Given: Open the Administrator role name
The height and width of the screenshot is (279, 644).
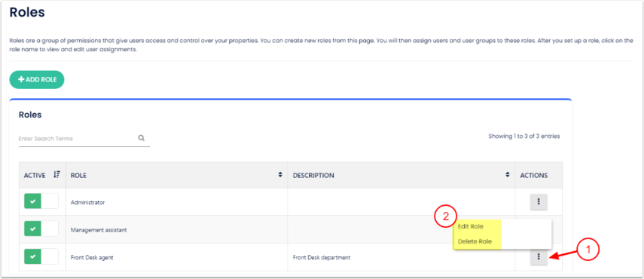Looking at the screenshot, I should (88, 203).
